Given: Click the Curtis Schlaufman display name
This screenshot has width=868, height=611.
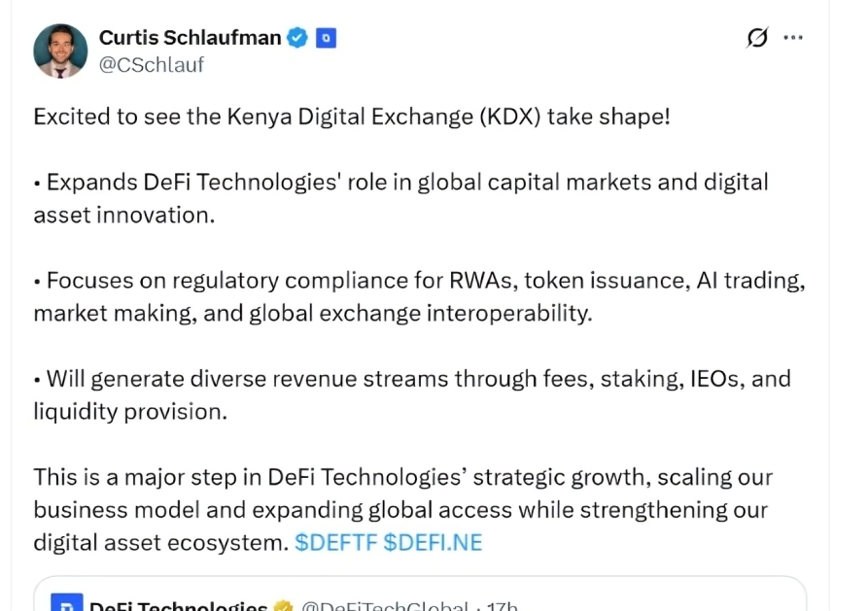Looking at the screenshot, I should [x=190, y=38].
